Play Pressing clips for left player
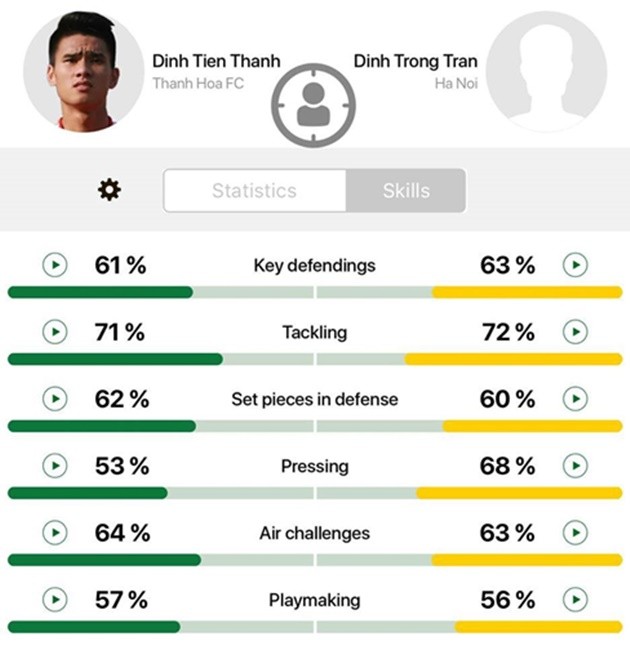The height and width of the screenshot is (645, 630). [55, 466]
